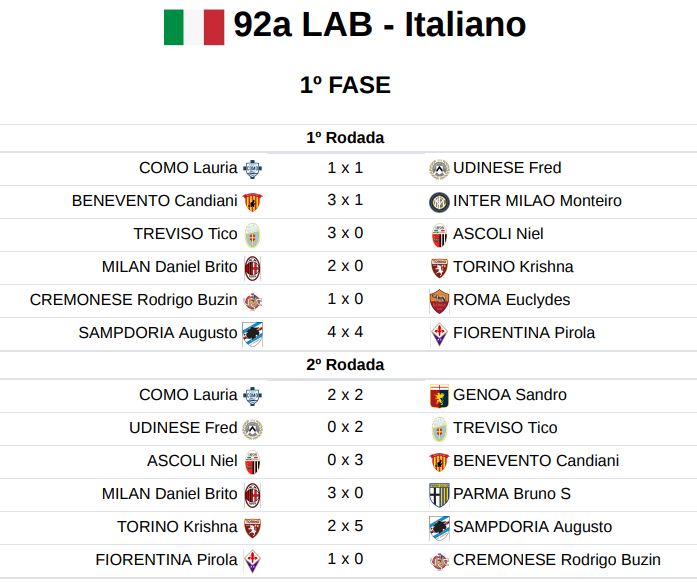Screen dimensions: 697x582
Task: Click the Italian flag icon in the title
Action: click(x=194, y=26)
